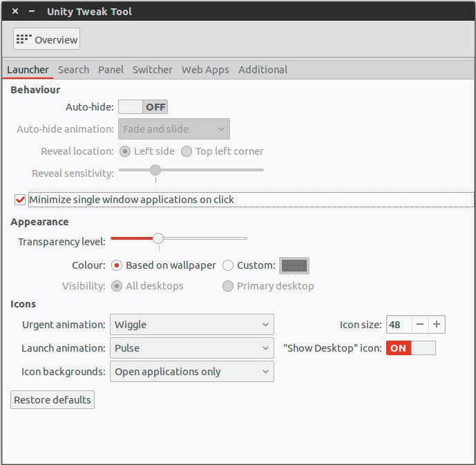This screenshot has height=465, width=476.
Task: Open the Launch animation Pulse dropdown
Action: [192, 348]
